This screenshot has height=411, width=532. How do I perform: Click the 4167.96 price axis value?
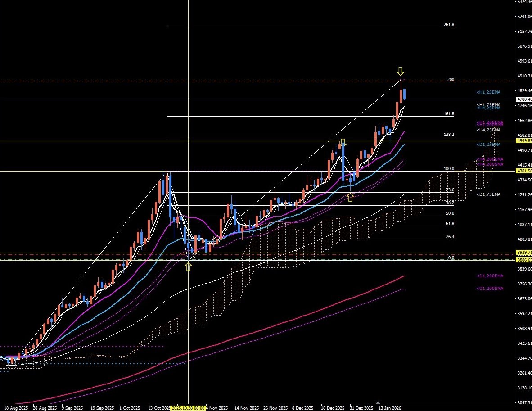click(524, 210)
